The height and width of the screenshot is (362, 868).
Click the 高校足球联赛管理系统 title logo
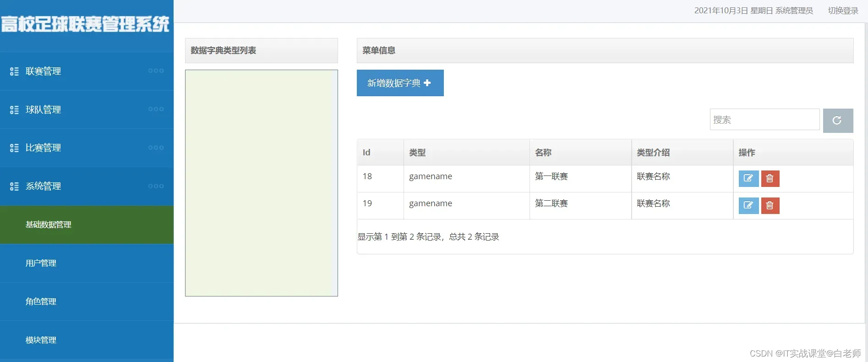(85, 24)
